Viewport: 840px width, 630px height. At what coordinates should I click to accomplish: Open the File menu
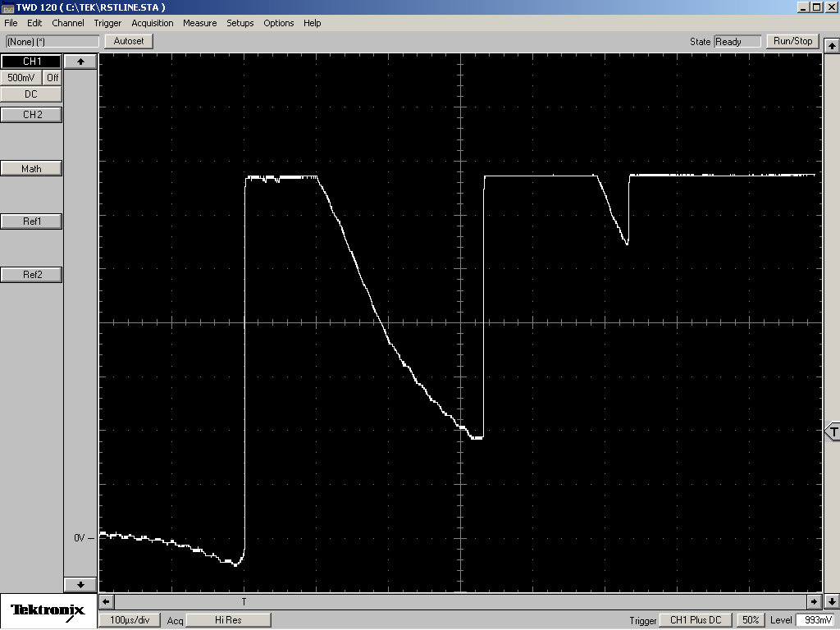[x=11, y=23]
